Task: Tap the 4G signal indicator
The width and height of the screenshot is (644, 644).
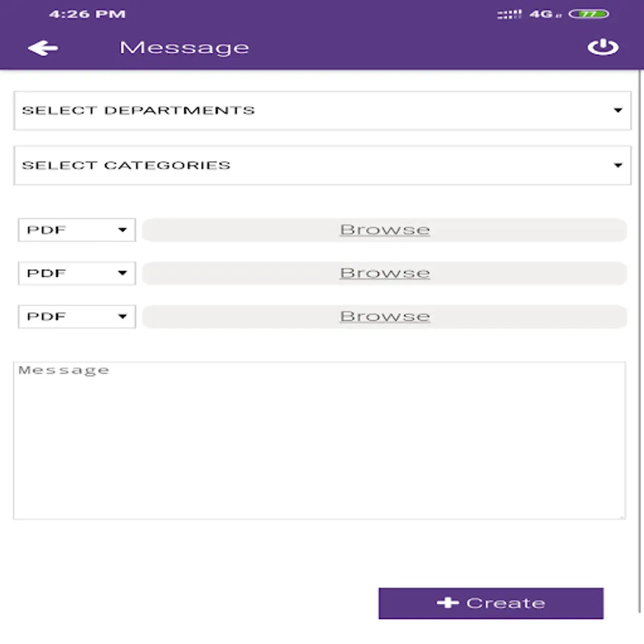Action: 541,14
